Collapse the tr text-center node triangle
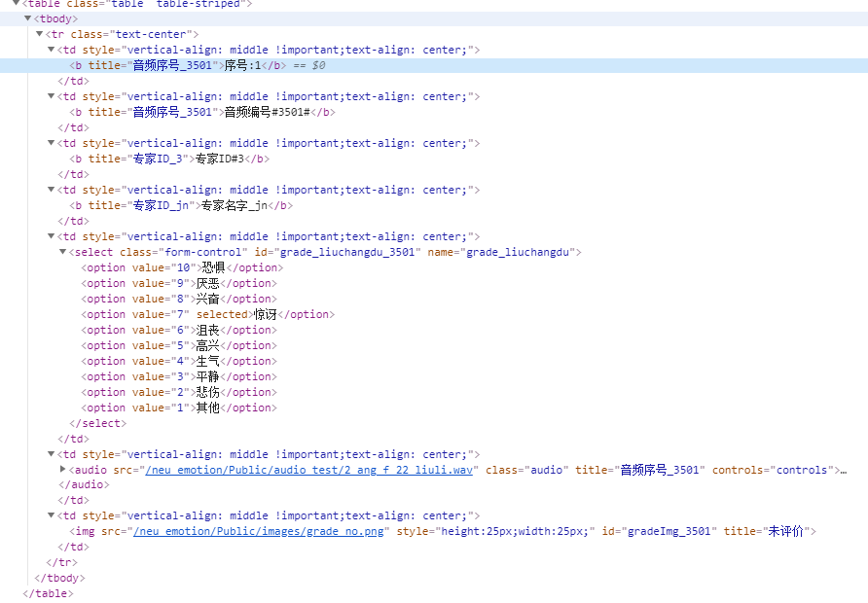868x603 pixels. click(x=39, y=34)
